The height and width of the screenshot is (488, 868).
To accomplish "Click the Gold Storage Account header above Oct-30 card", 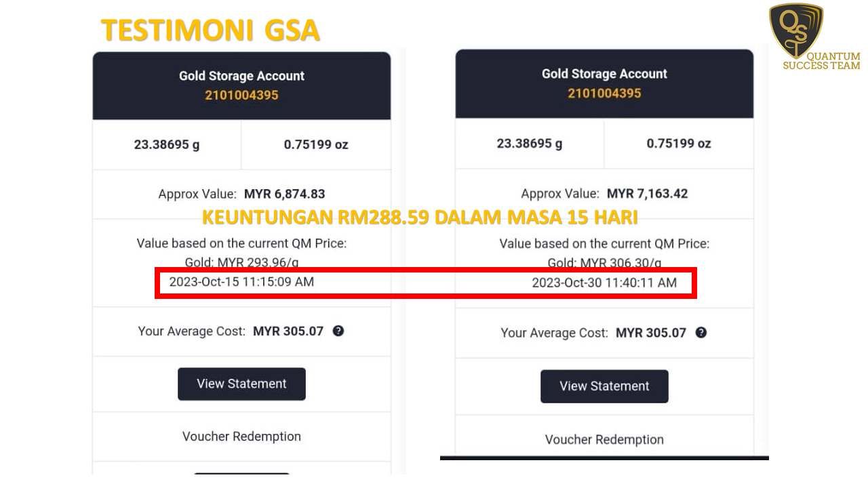I will point(604,83).
